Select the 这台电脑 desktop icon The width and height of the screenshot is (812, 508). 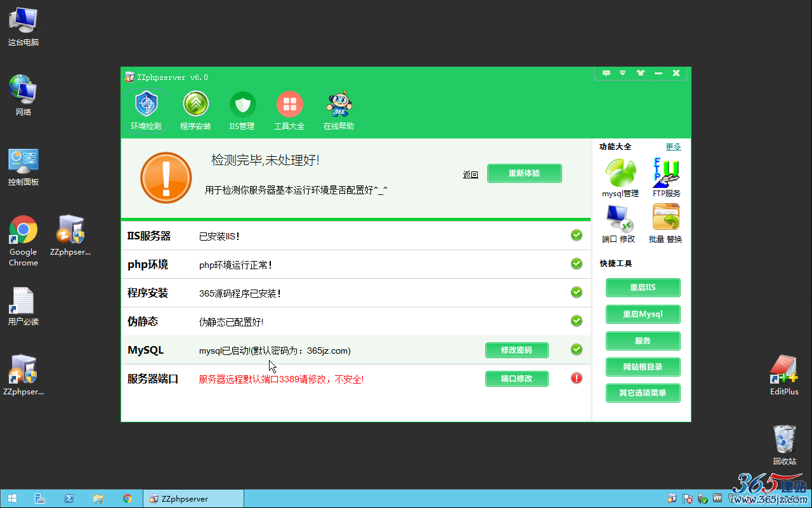point(23,26)
